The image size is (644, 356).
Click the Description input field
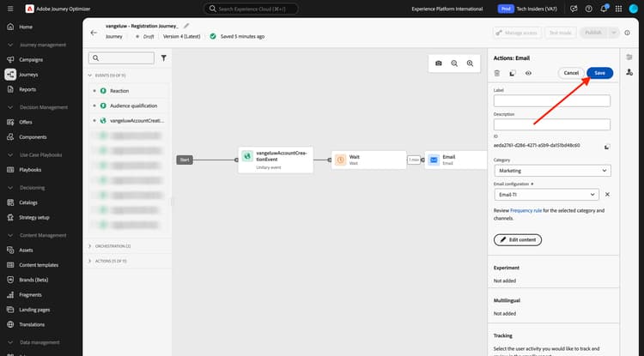pyautogui.click(x=552, y=124)
